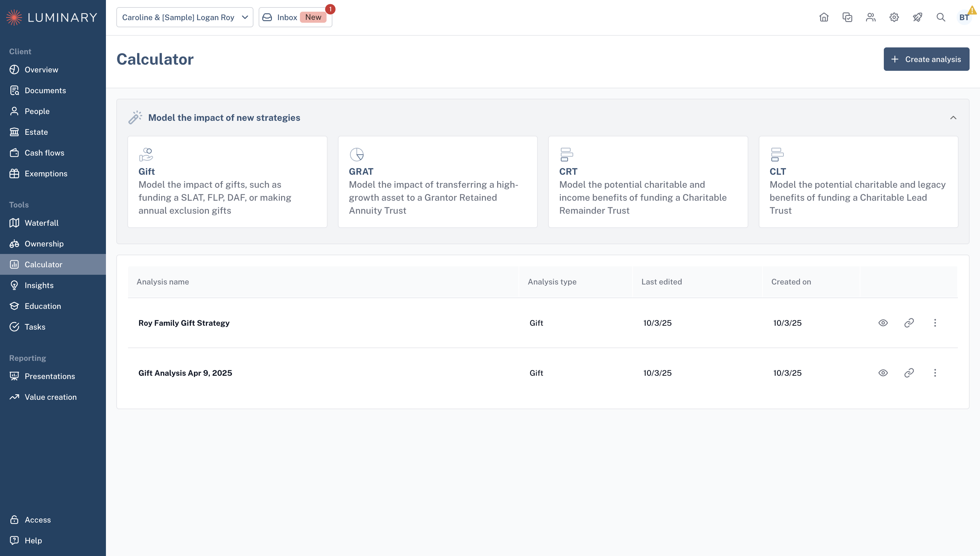980x556 pixels.
Task: Open more options for Roy Family Gift Strategy
Action: (x=935, y=323)
